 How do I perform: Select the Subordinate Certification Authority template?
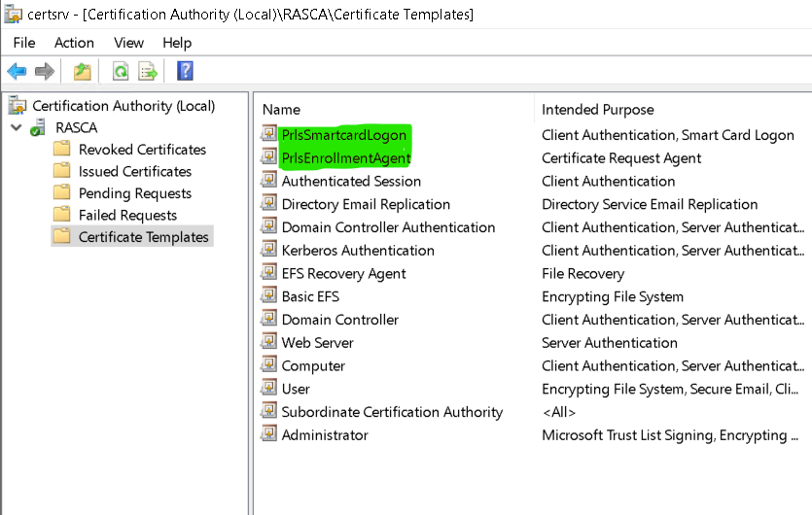(x=392, y=412)
